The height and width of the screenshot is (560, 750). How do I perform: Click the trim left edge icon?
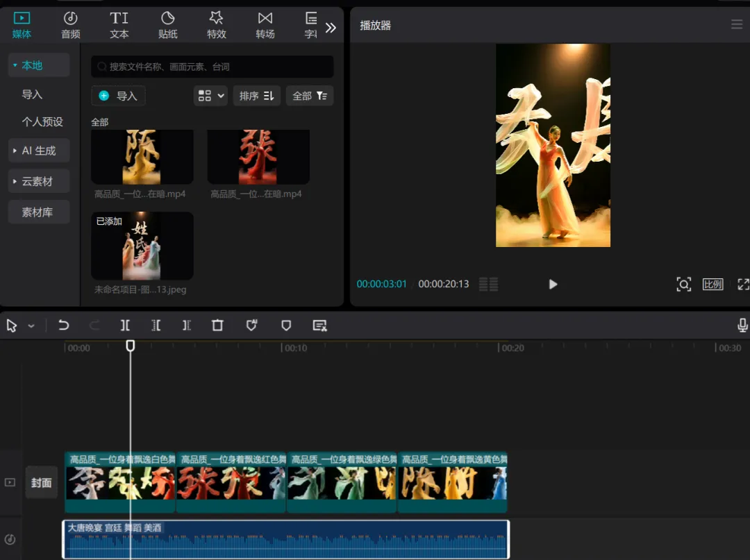pyautogui.click(x=156, y=325)
